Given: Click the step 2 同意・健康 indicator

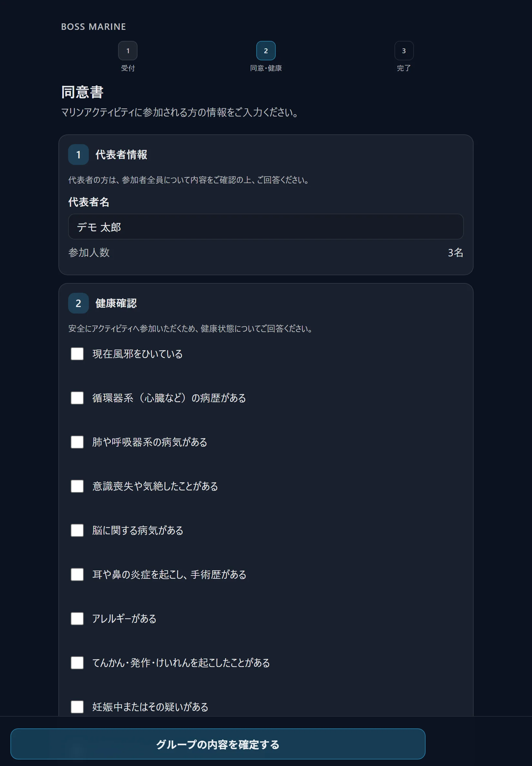Looking at the screenshot, I should point(266,51).
